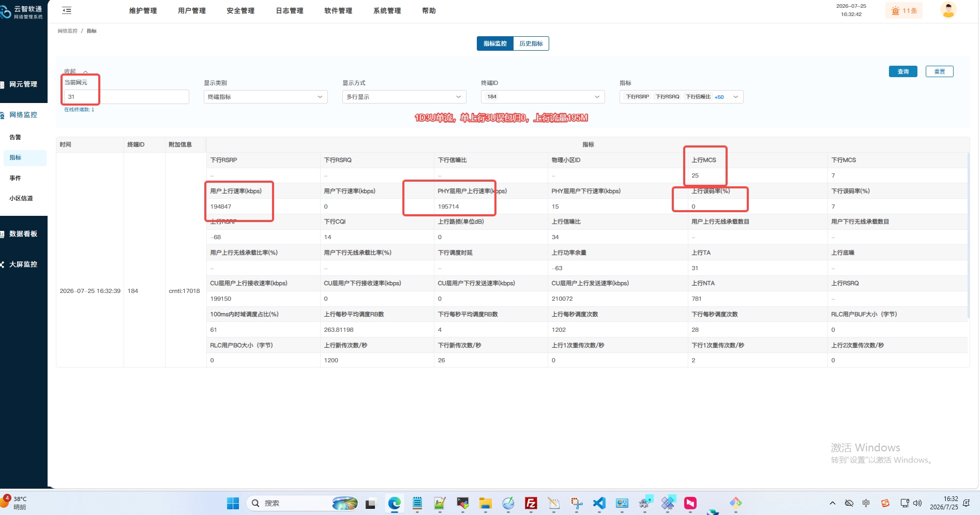This screenshot has width=980, height=515.
Task: Open the remote desktop monitor app in taskbar
Action: [x=622, y=503]
